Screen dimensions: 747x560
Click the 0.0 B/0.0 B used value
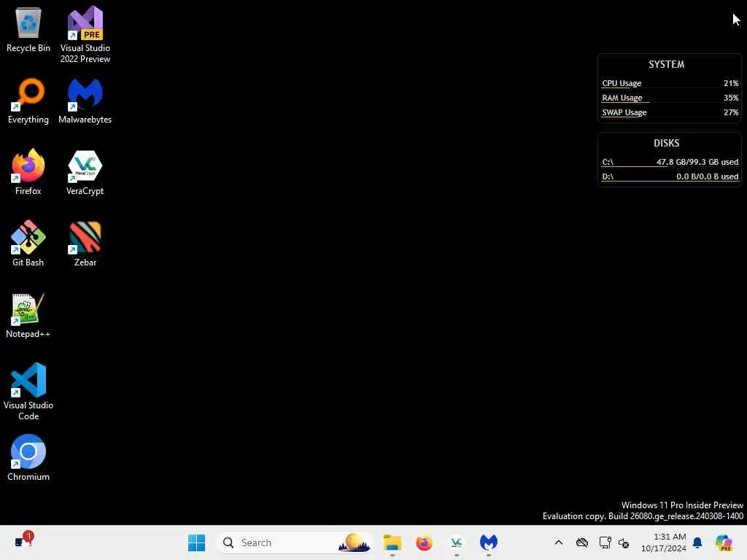click(x=707, y=176)
